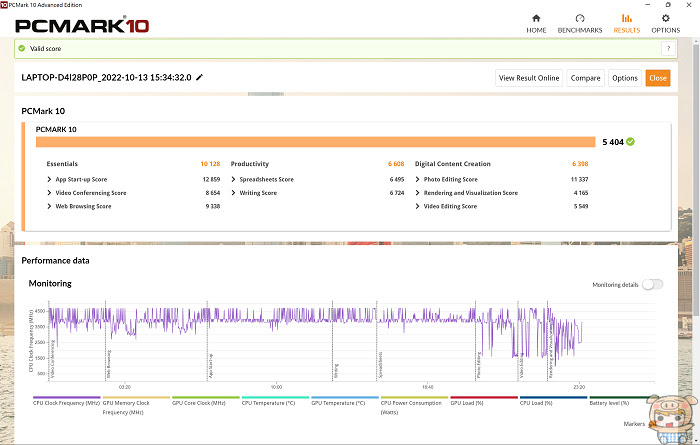Open the Options gear icon
700x445 pixels.
click(665, 18)
